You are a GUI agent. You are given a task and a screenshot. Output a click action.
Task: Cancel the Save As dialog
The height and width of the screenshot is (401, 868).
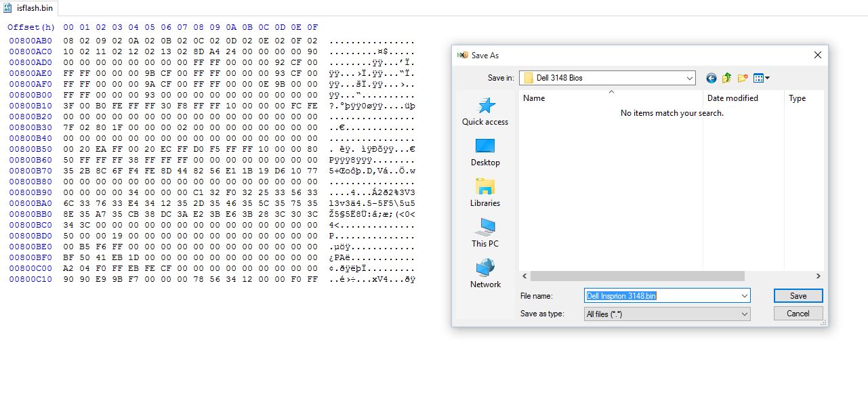pyautogui.click(x=798, y=314)
